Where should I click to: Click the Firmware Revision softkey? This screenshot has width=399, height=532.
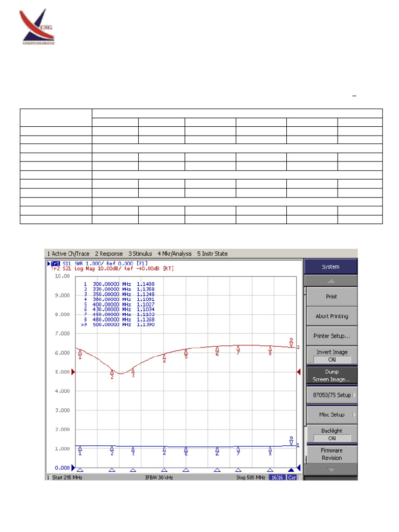[x=331, y=454]
